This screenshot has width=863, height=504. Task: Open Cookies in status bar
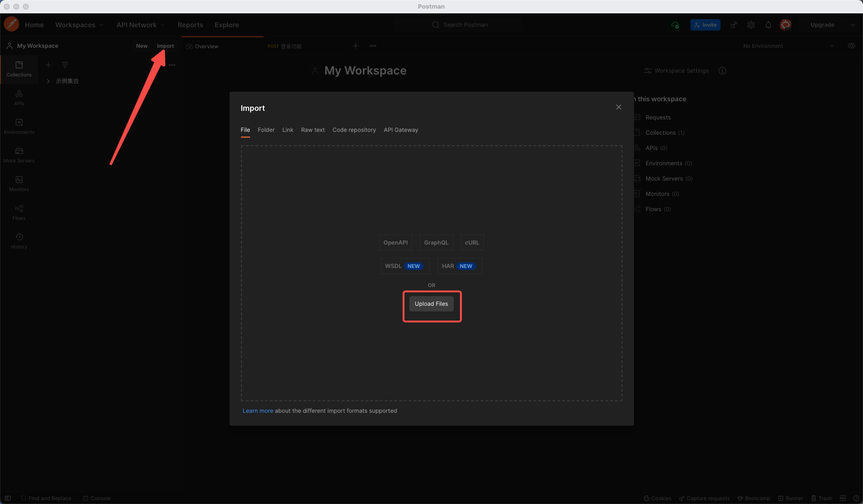point(657,498)
